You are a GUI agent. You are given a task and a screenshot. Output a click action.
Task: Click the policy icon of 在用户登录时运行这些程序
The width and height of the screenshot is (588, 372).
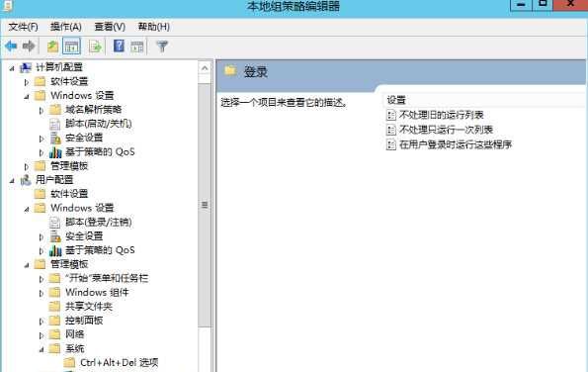pos(390,144)
